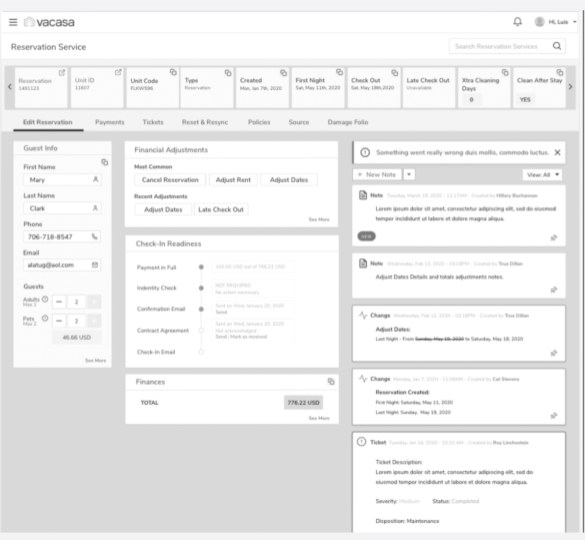Increase the Adults count

[x=94, y=302]
